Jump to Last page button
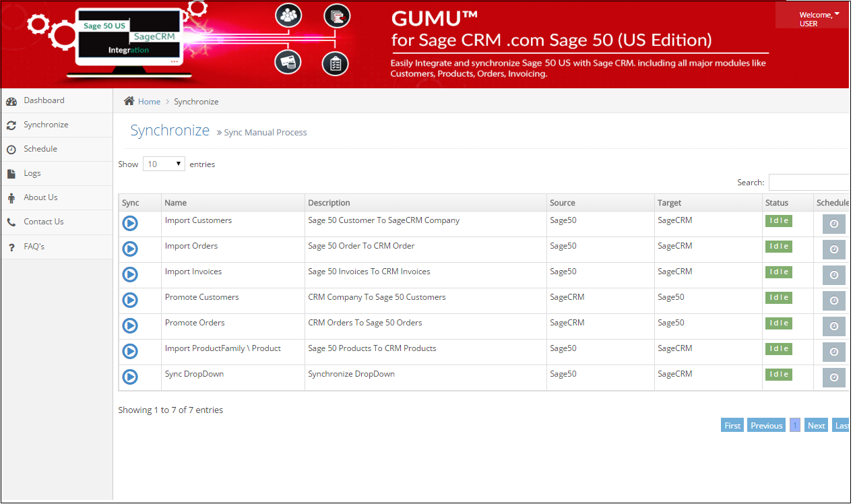 tap(841, 425)
